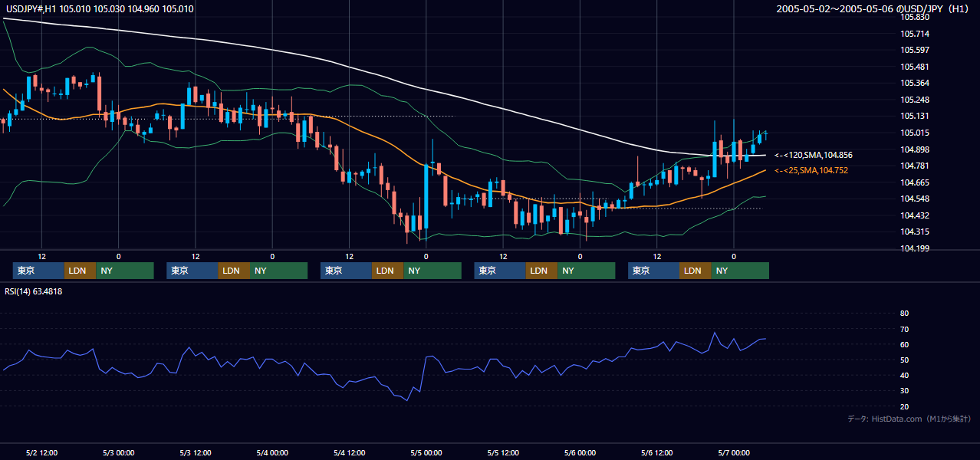
Task: Select the 104.548 price axis label
Action: [x=915, y=199]
